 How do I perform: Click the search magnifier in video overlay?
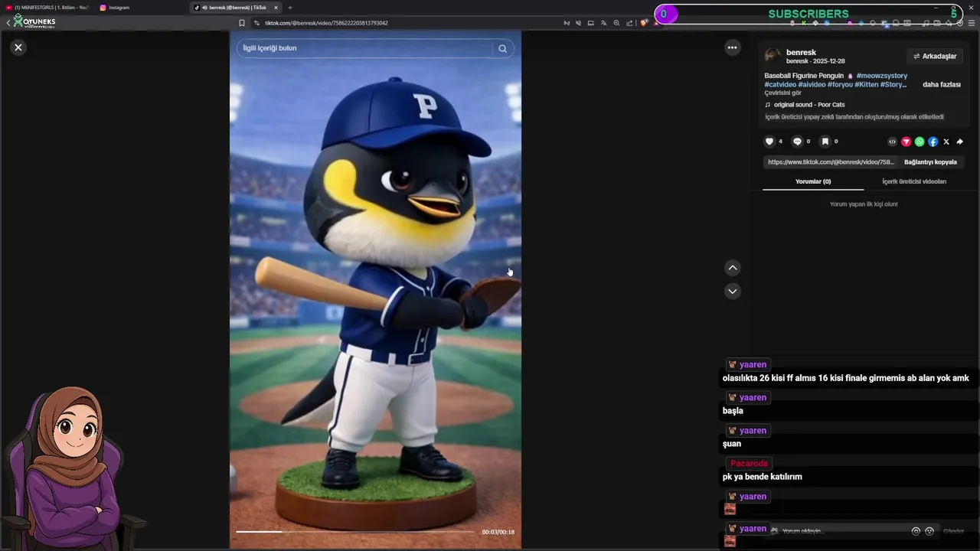502,48
